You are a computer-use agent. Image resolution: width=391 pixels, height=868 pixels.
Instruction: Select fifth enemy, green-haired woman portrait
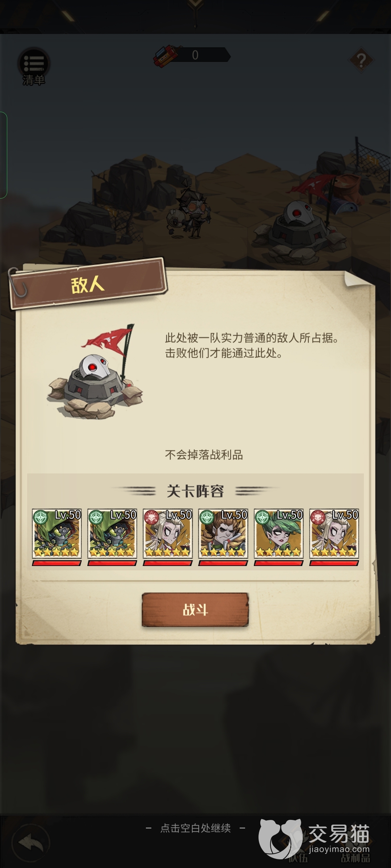(x=278, y=534)
